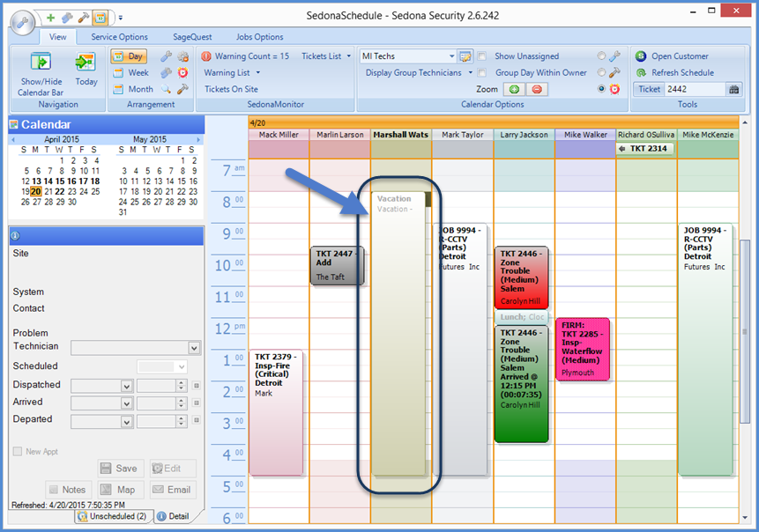Click the blue wrench icon beside Day
The image size is (759, 532).
coord(166,56)
